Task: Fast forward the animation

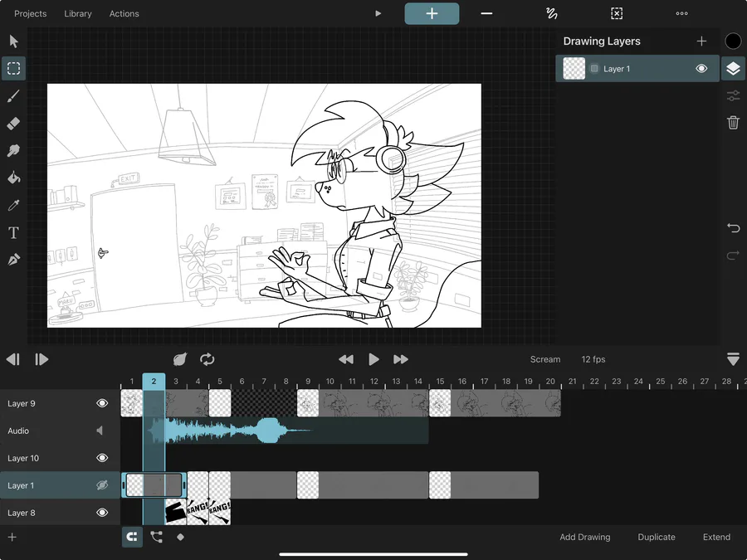Action: 401,359
